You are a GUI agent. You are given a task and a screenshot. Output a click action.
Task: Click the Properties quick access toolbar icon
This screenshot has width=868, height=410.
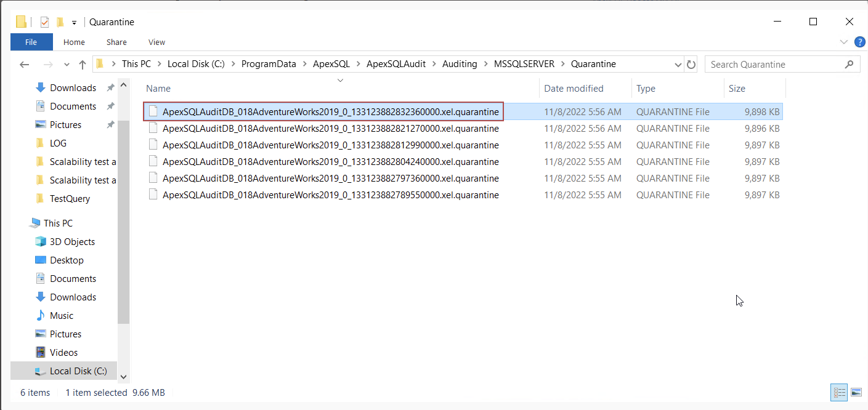pyautogui.click(x=44, y=22)
